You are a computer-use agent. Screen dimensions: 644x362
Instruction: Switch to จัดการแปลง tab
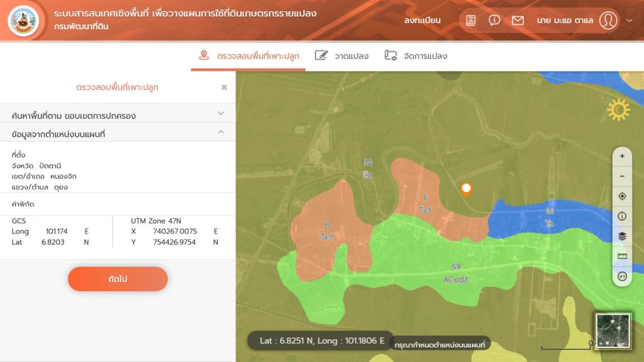(416, 56)
